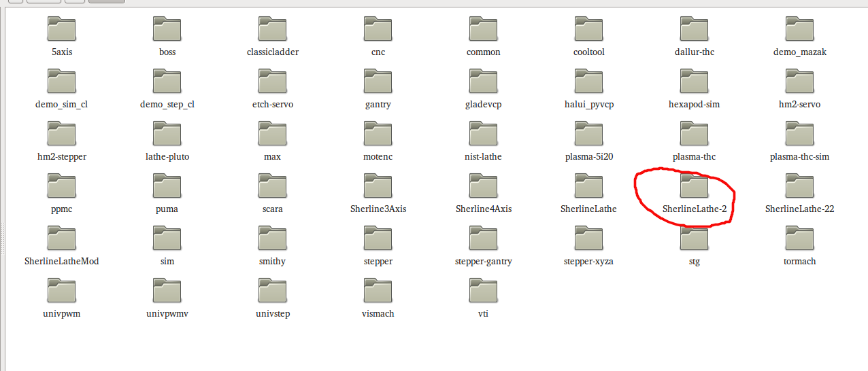
Task: Click the "tormach" folder name
Action: click(799, 261)
